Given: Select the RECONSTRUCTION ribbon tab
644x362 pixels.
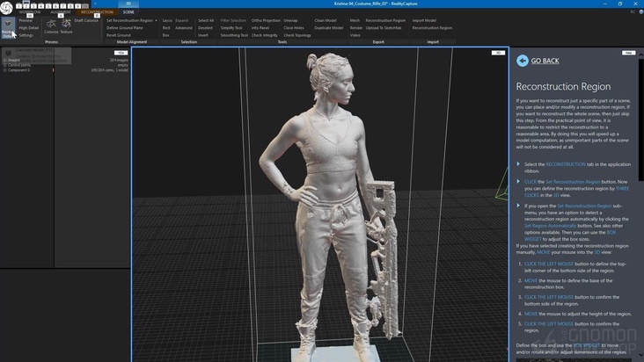Looking at the screenshot, I should [x=97, y=12].
